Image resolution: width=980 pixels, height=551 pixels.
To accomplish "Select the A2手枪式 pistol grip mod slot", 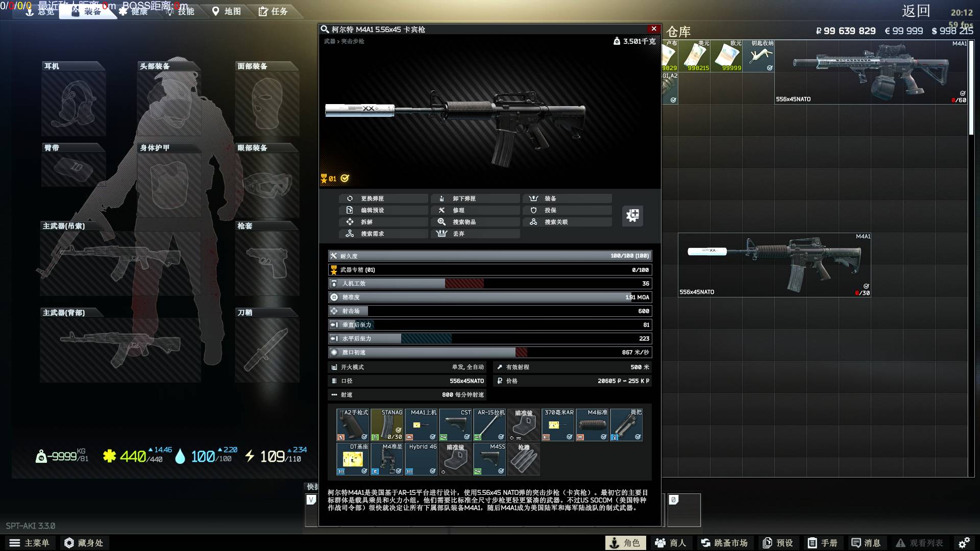I will (353, 424).
